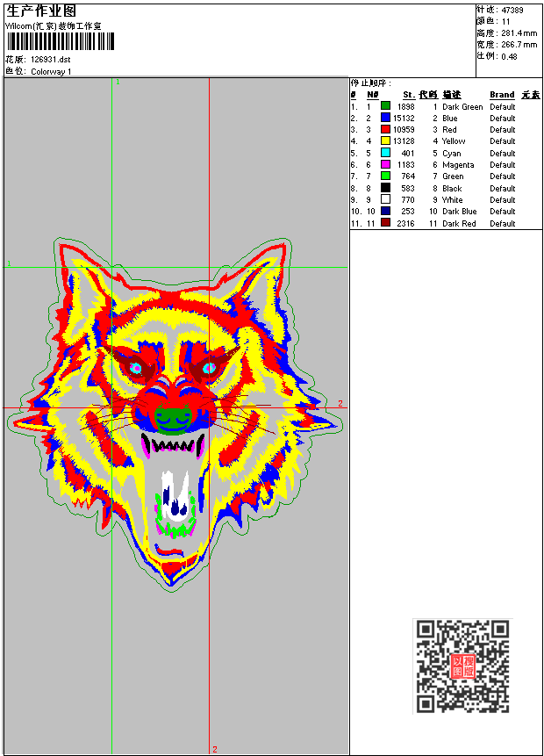
Task: Click the Colorway 1 label
Action: (51, 71)
